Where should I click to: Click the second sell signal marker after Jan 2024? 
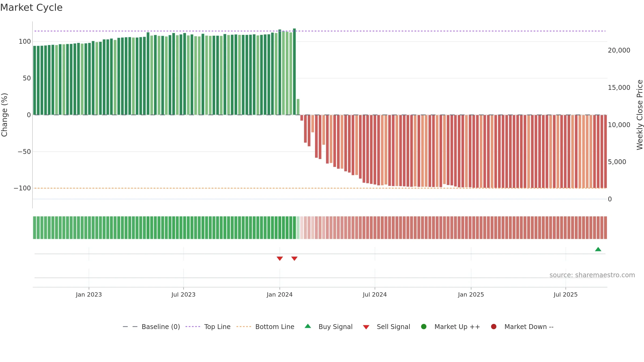click(294, 258)
